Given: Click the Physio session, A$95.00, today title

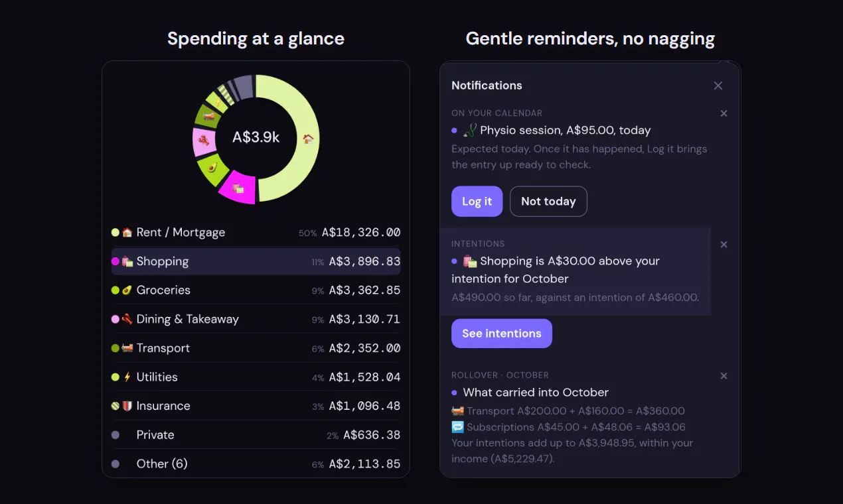Looking at the screenshot, I should [x=566, y=131].
